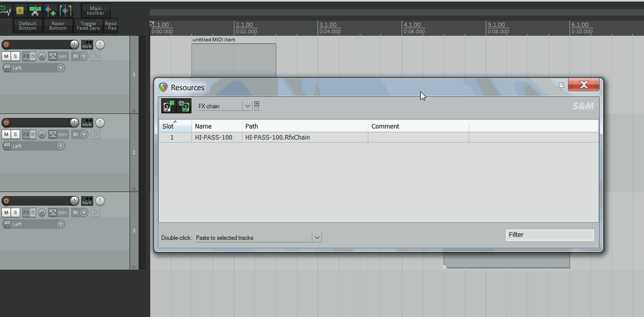Click the plus add-bookmark icon in Resources

point(256,103)
